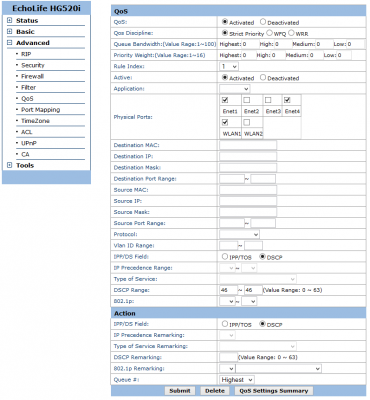Click the Submit button
This screenshot has width=370, height=400.
pyautogui.click(x=180, y=391)
